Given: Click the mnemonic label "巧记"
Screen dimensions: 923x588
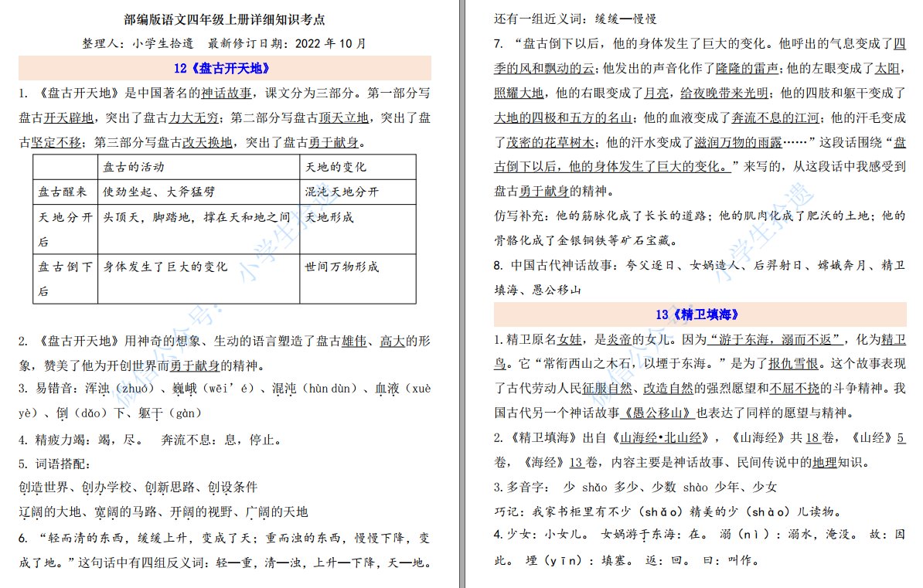Looking at the screenshot, I should tap(506, 512).
